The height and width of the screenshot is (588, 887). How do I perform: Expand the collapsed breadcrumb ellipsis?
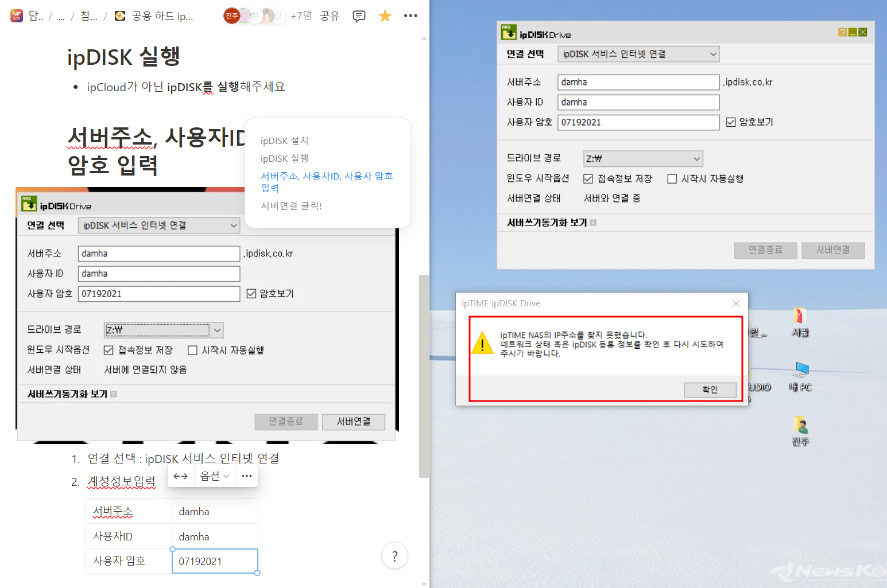pos(61,16)
